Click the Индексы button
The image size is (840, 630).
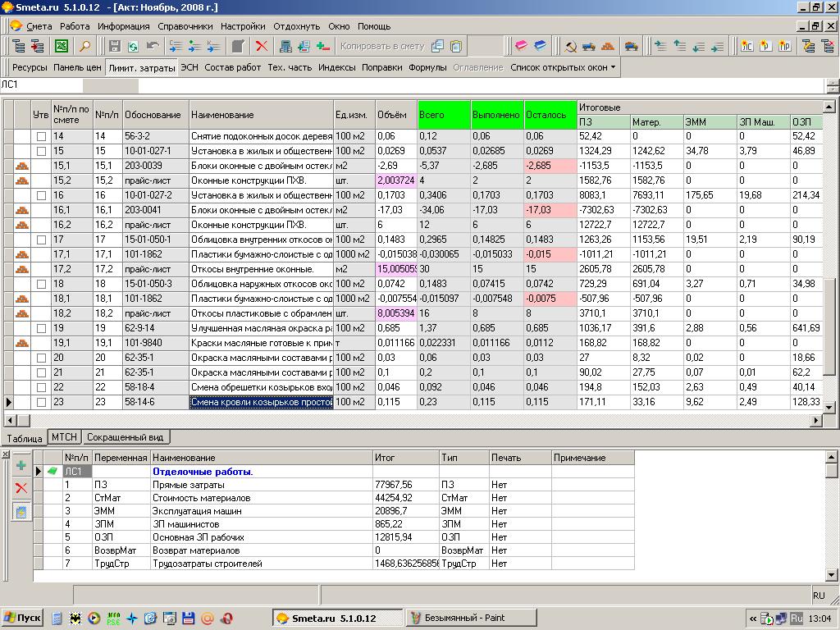click(x=336, y=67)
